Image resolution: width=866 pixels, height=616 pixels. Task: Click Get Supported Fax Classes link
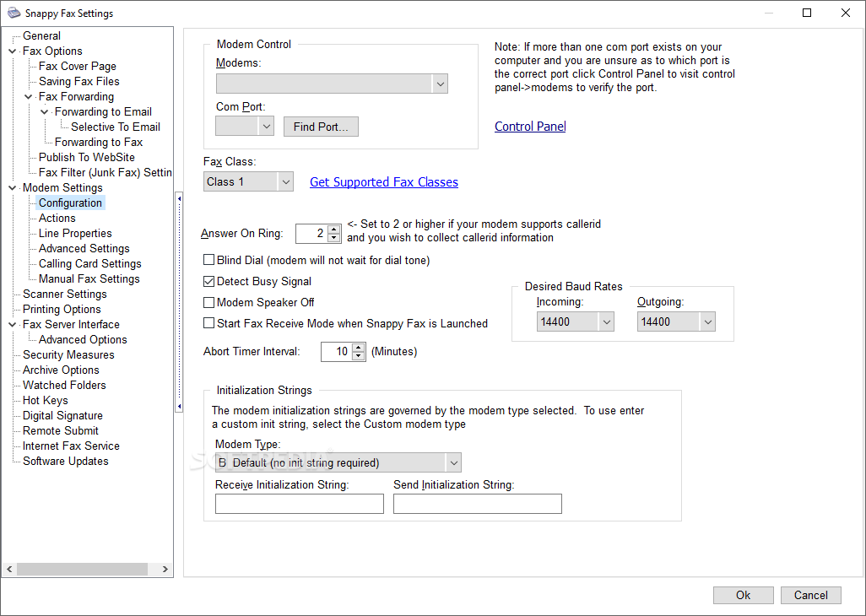click(x=384, y=182)
